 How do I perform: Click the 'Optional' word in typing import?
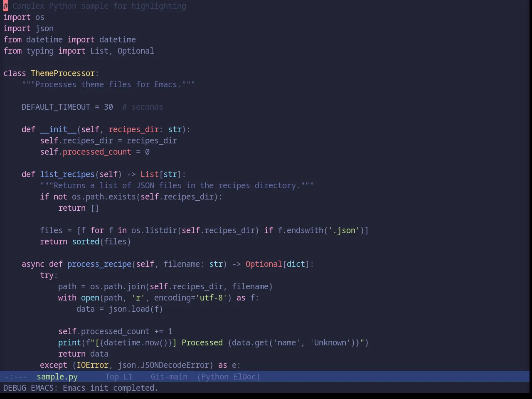tap(135, 51)
